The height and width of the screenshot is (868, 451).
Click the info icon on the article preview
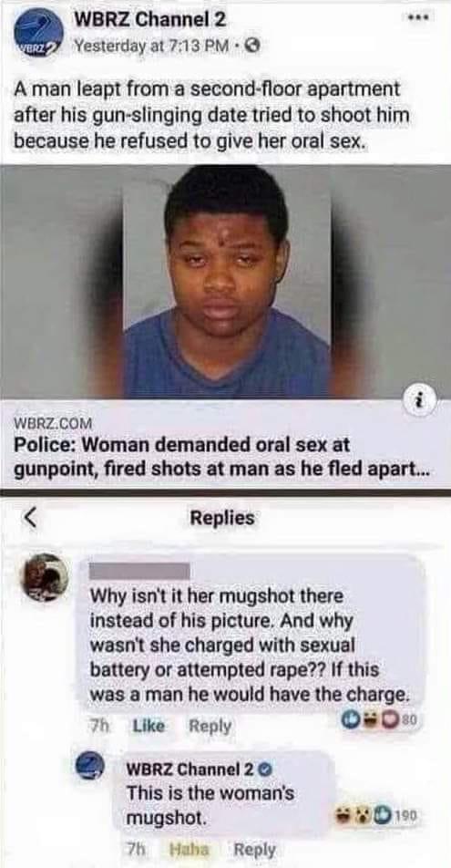click(x=428, y=398)
